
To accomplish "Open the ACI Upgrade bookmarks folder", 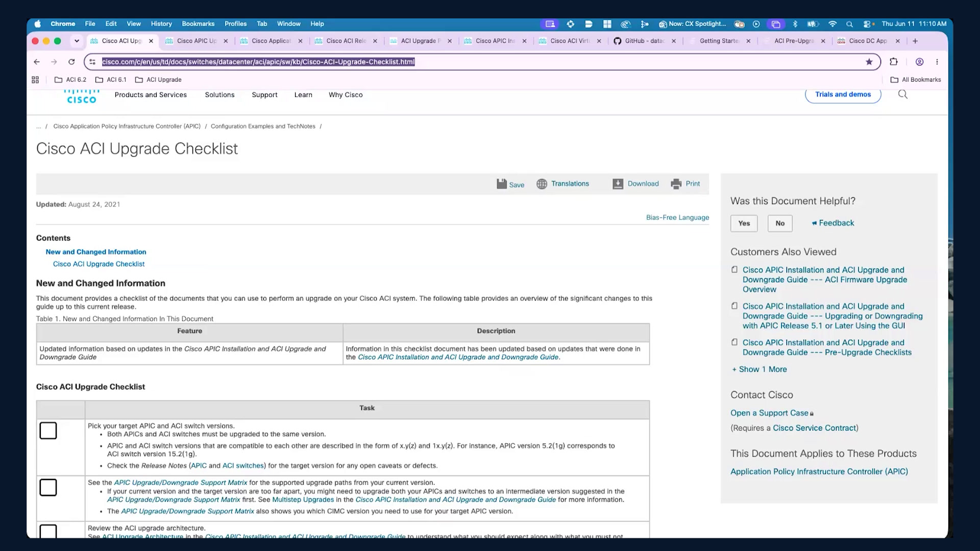I will 158,80.
